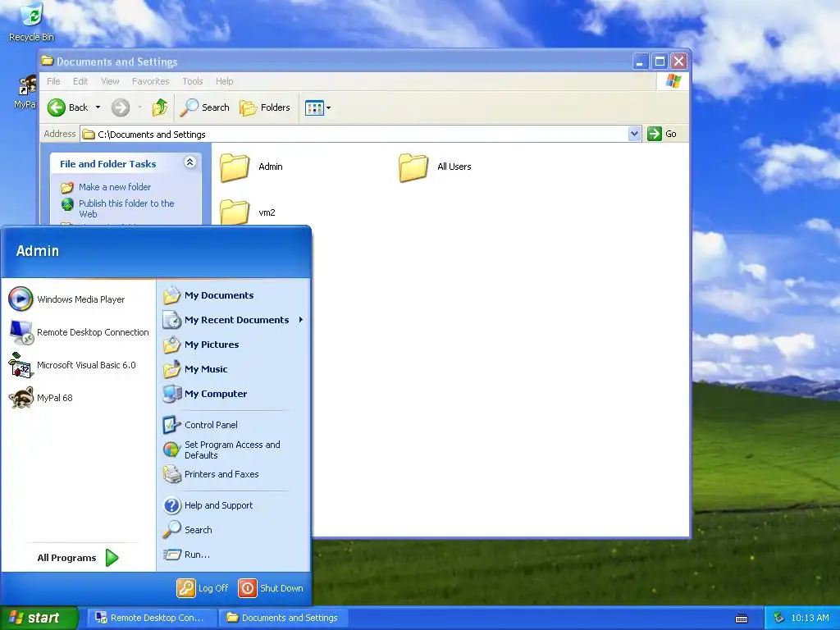Minimize the Documents and Settings window
840x630 pixels.
tap(640, 61)
